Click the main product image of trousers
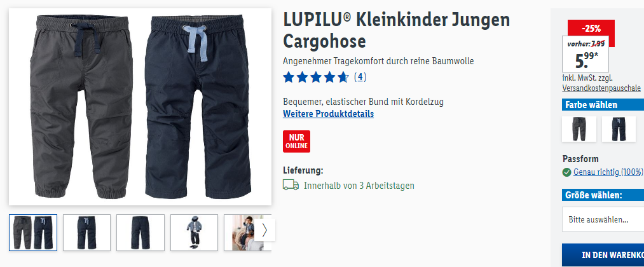The width and height of the screenshot is (644, 267). (140, 107)
